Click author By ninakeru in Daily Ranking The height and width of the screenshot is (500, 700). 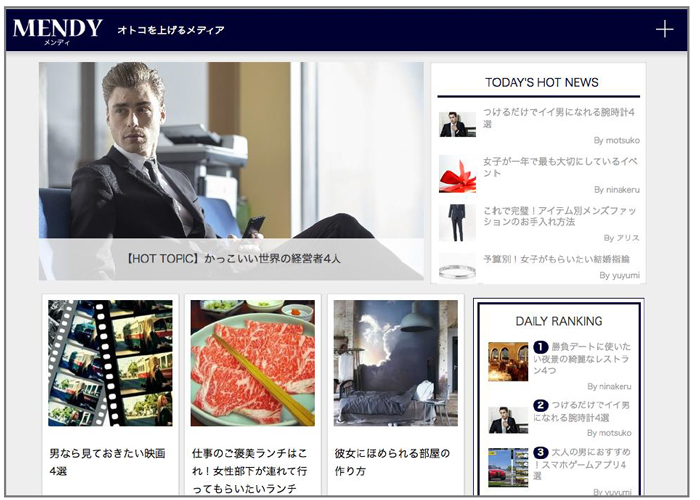[609, 387]
